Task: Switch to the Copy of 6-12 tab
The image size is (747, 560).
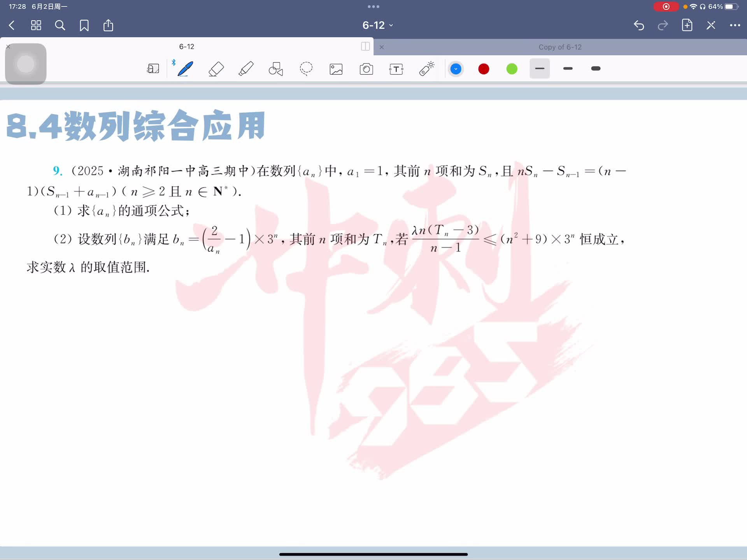Action: click(x=559, y=47)
